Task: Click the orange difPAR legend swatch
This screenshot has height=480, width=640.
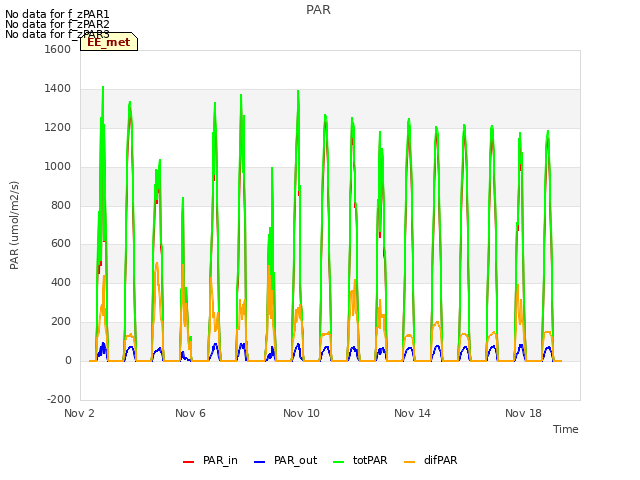Action: [x=409, y=462]
